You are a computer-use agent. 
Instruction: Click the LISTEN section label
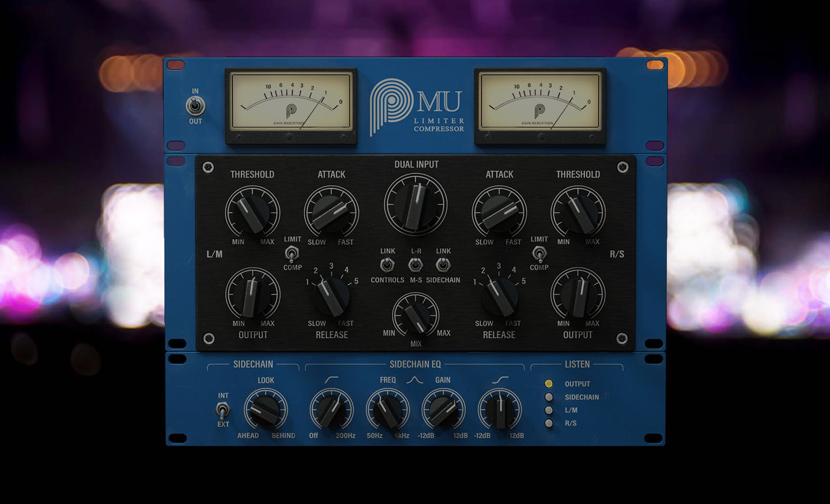coord(577,364)
